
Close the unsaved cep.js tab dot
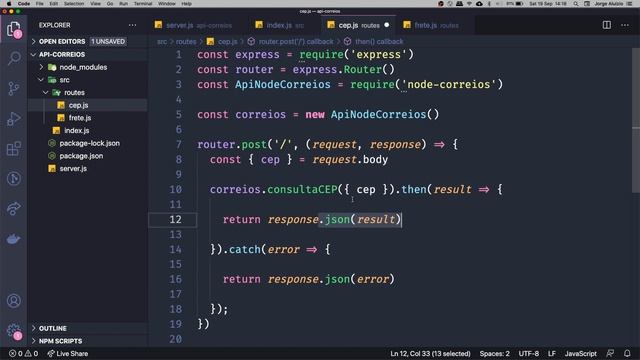coord(387,25)
